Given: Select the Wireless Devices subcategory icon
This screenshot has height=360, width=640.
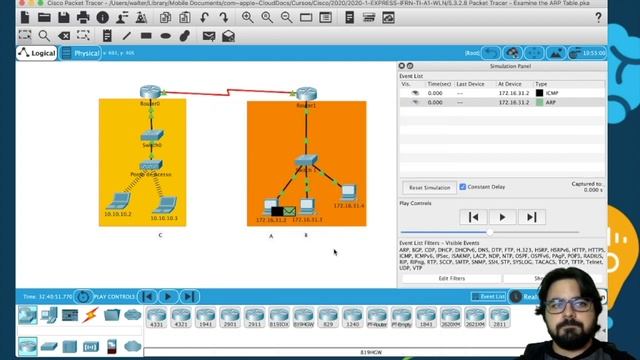Looking at the screenshot, I should (91, 347).
